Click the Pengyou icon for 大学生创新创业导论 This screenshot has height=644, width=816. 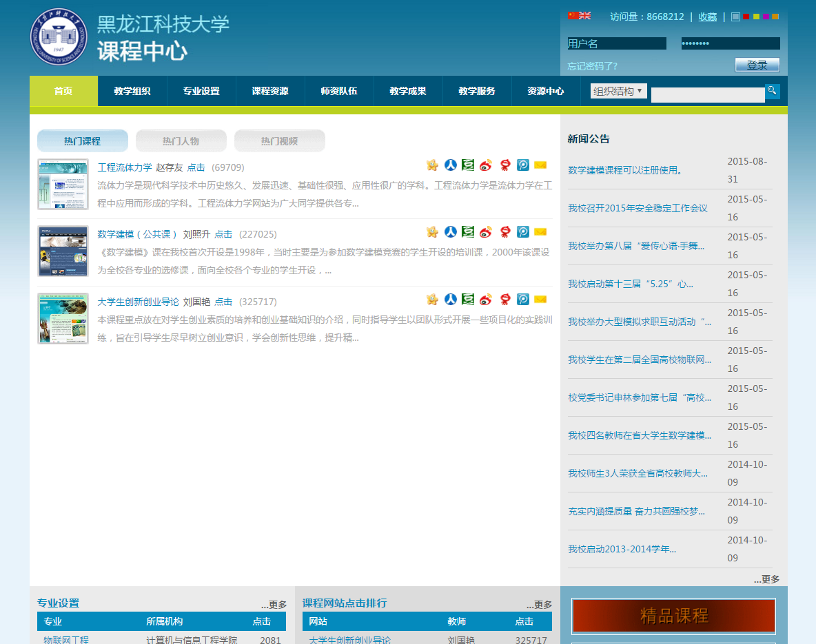[522, 300]
